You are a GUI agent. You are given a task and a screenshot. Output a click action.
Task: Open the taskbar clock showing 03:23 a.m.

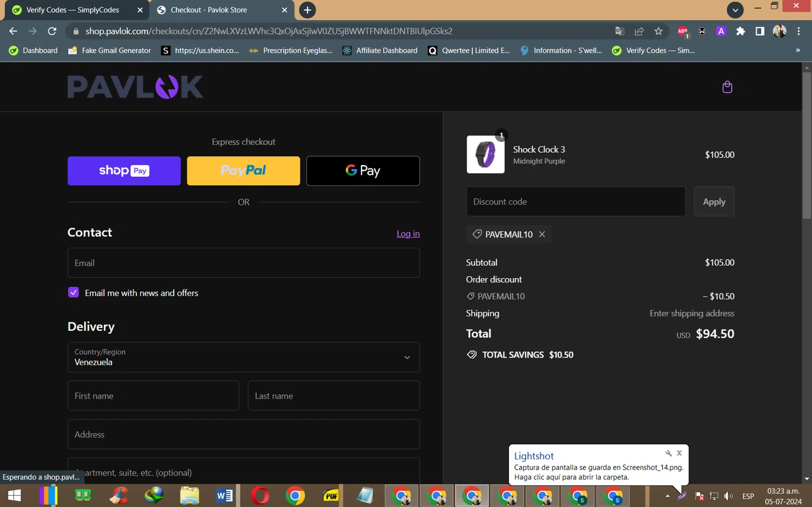point(783,496)
